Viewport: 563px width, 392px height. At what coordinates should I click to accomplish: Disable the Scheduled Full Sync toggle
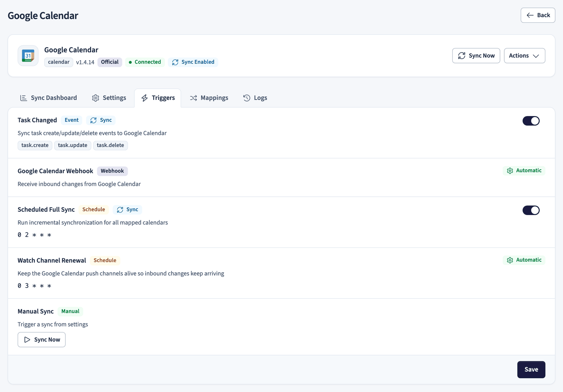click(531, 210)
